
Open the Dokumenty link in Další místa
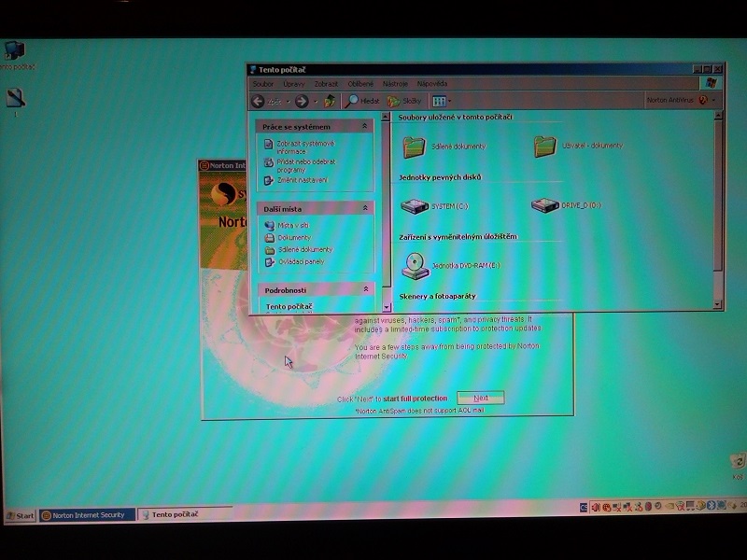[294, 237]
